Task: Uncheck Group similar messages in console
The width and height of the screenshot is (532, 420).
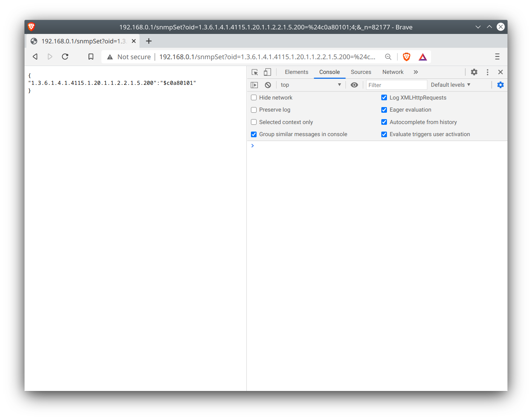Action: point(254,134)
